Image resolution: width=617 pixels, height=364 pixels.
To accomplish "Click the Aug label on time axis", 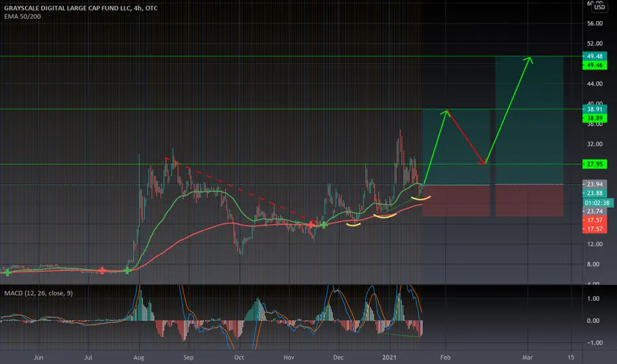I will click(x=138, y=357).
